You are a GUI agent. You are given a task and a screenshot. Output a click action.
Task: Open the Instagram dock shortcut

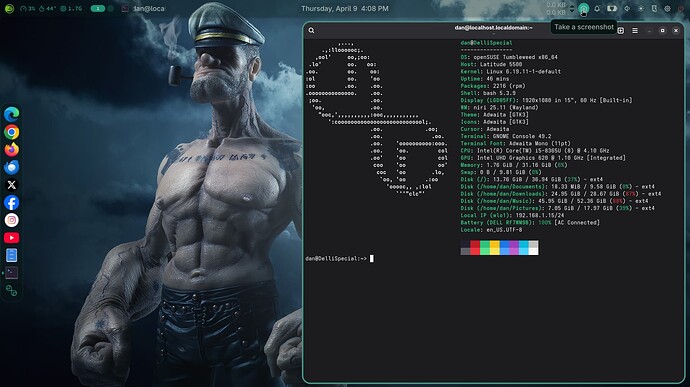coord(11,220)
